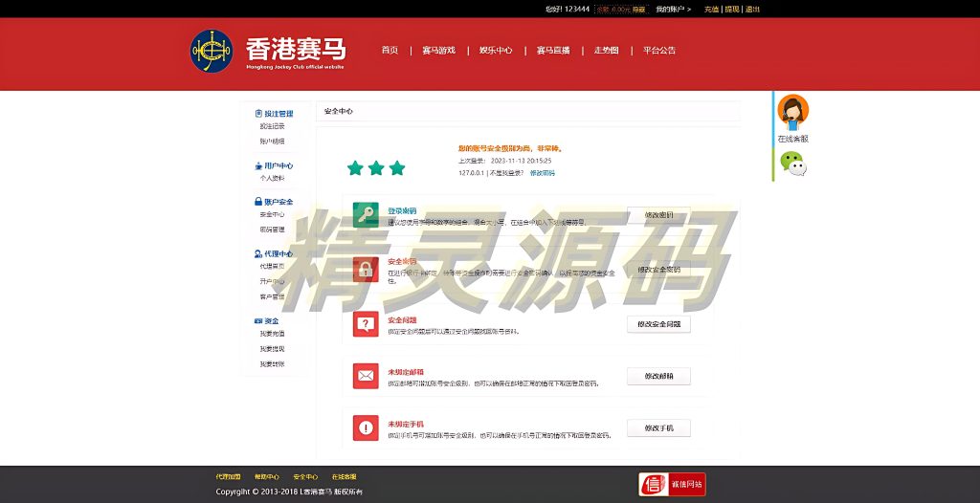Open 开户中心 in the left sidebar
Viewport: 980px width, 503px height.
coord(272,281)
